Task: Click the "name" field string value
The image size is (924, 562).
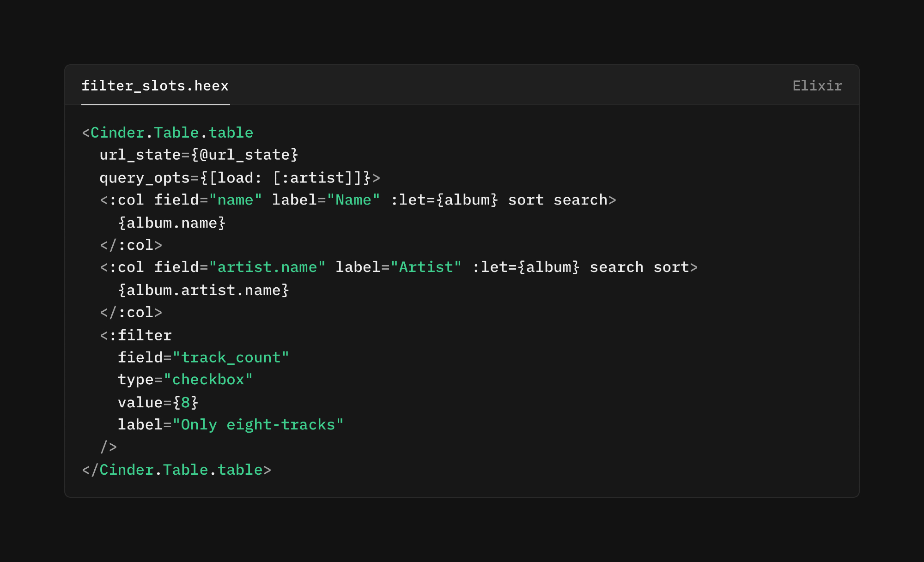Action: (x=236, y=200)
